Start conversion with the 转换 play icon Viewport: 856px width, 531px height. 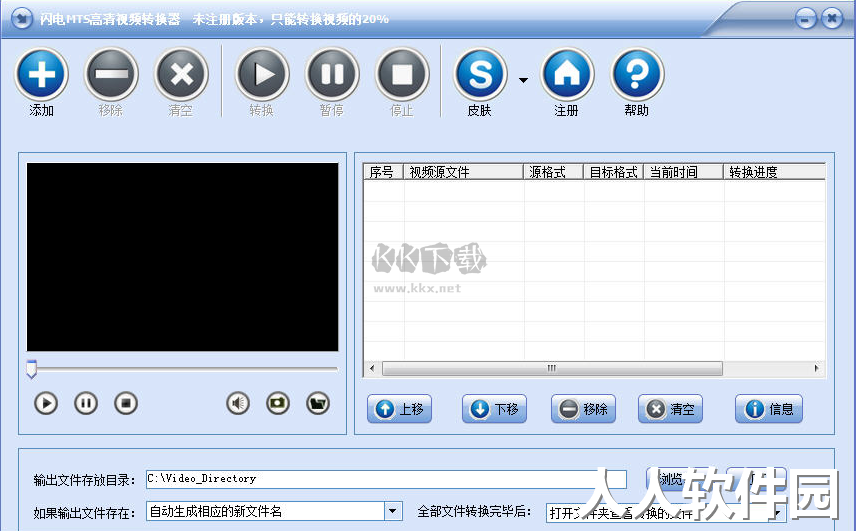click(263, 74)
